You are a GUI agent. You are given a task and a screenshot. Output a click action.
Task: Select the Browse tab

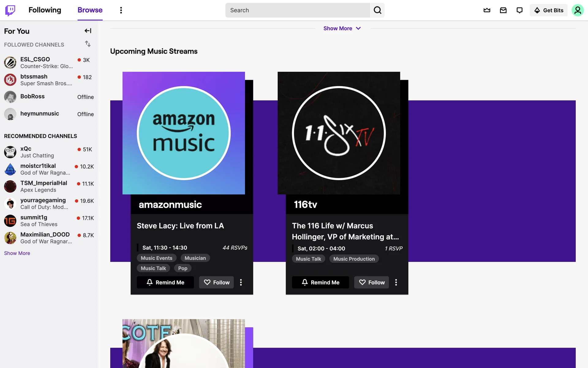90,10
